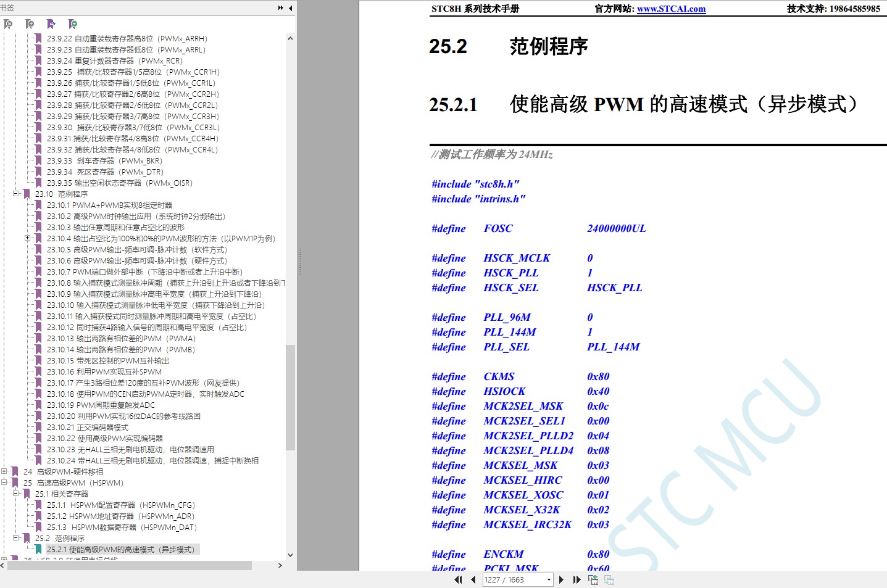Collapse the 25 高速高级PWM (HSPWM) node
Screen dimensions: 887x588
(4, 482)
